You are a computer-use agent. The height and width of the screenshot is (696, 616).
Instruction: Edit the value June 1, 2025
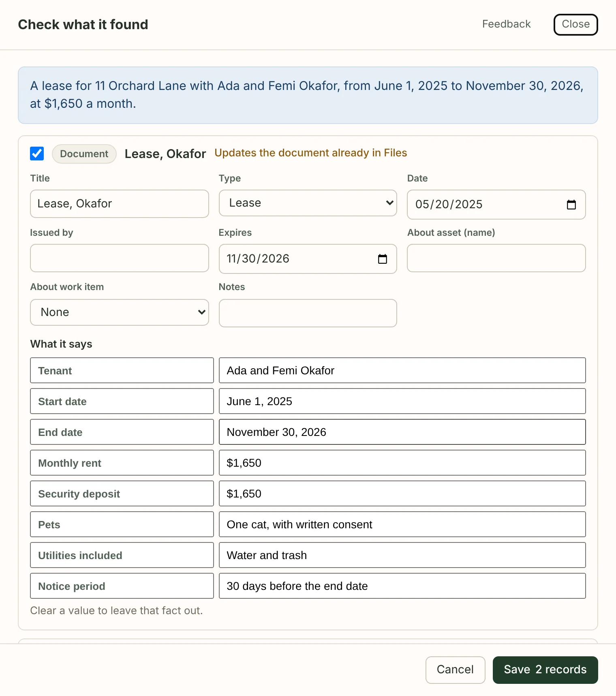pos(402,401)
